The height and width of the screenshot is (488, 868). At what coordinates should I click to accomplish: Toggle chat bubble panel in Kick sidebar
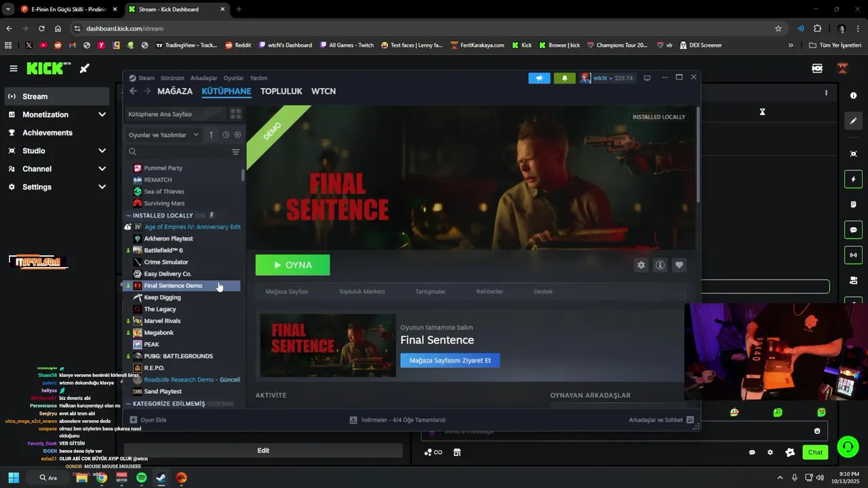(x=853, y=230)
